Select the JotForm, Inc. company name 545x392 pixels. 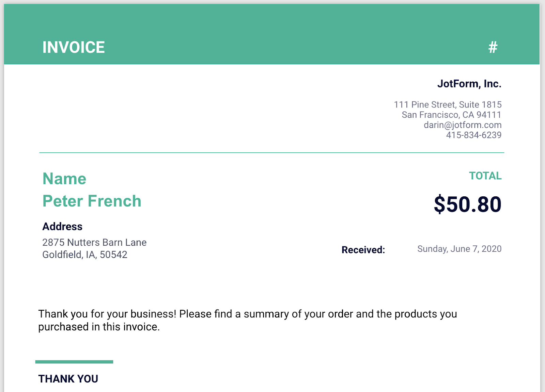point(469,84)
